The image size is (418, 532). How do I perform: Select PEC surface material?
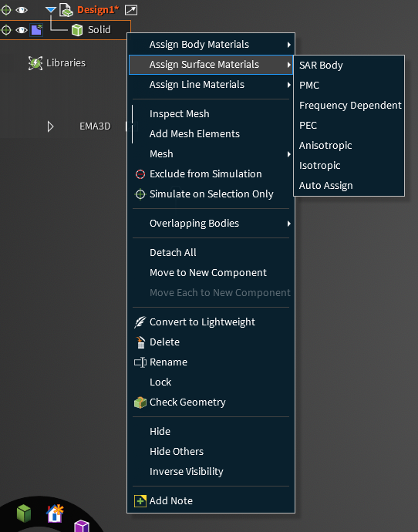coord(349,125)
